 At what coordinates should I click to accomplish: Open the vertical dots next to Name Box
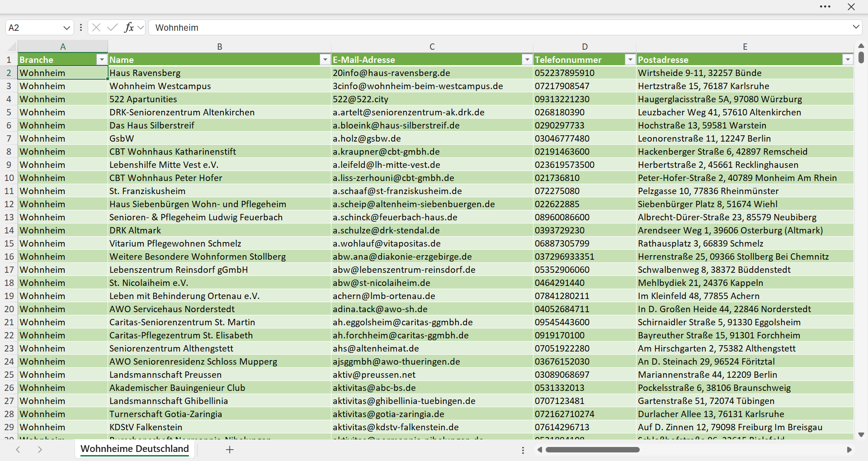click(81, 28)
